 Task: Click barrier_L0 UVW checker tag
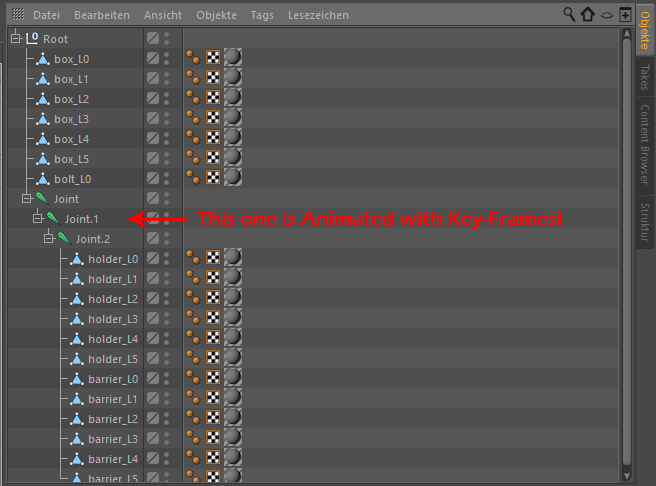tap(213, 377)
